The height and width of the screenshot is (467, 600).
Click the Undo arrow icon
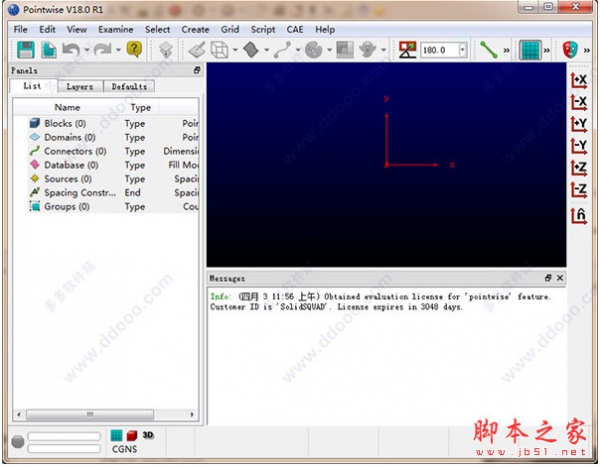tap(71, 49)
